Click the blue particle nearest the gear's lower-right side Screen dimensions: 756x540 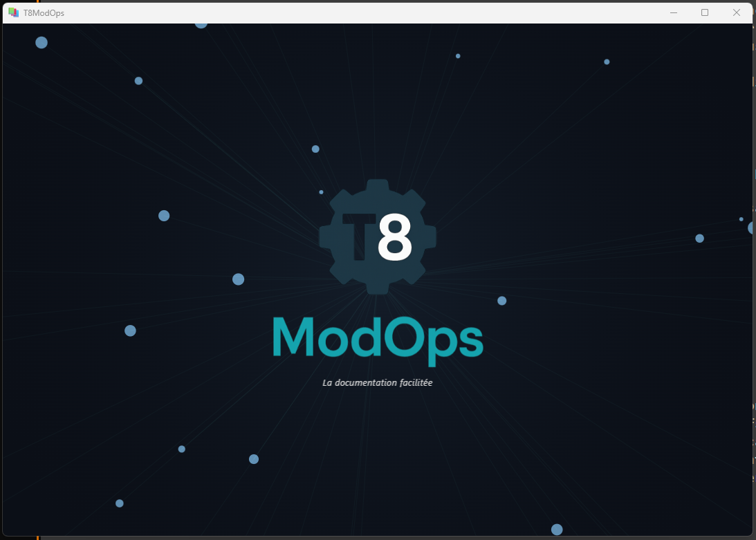pos(502,301)
